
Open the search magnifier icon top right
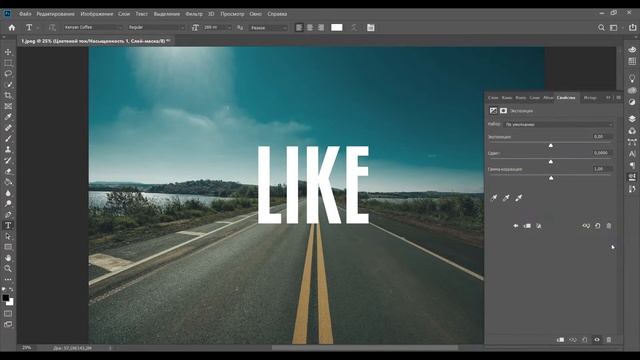(x=601, y=28)
